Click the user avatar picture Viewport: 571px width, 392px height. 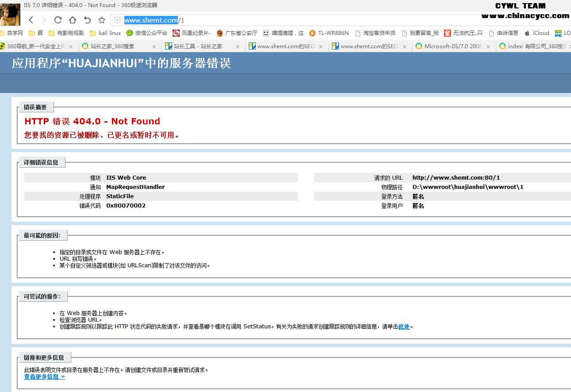10,14
